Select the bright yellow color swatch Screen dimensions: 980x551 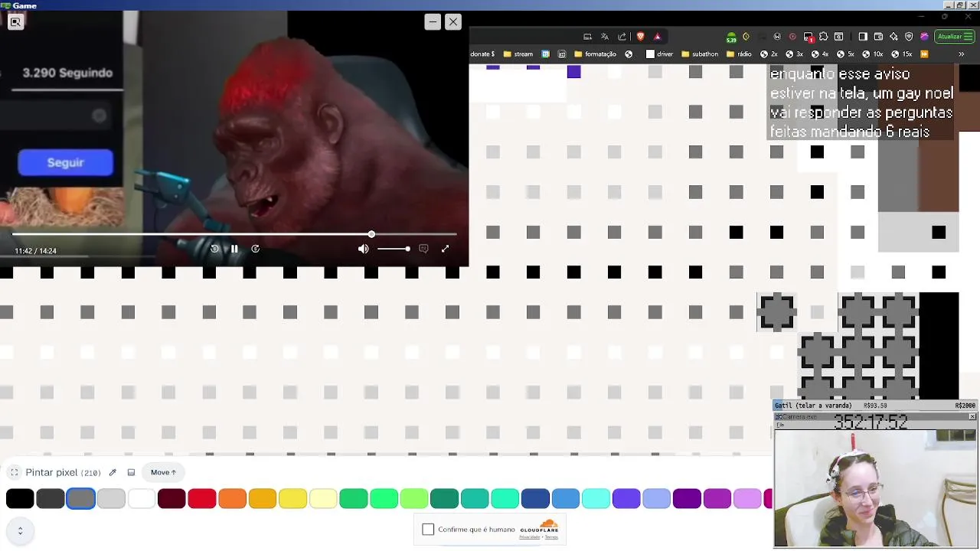click(292, 499)
